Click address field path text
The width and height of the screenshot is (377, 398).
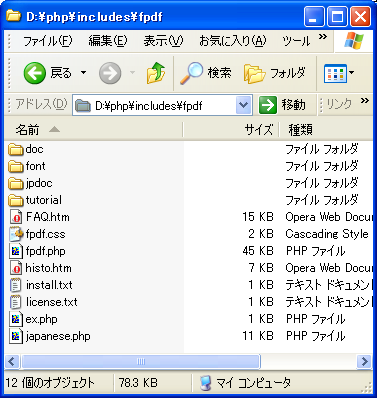[x=149, y=106]
